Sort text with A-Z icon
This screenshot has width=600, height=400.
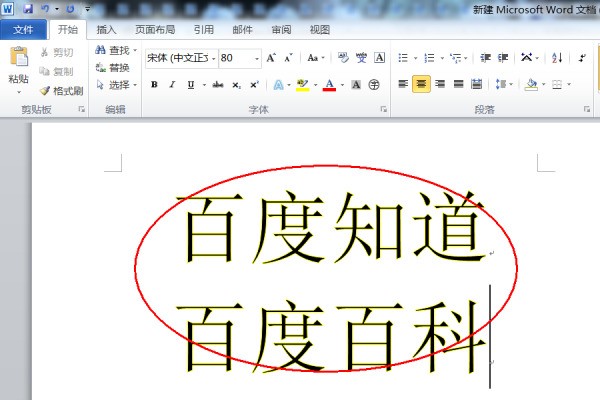557,58
